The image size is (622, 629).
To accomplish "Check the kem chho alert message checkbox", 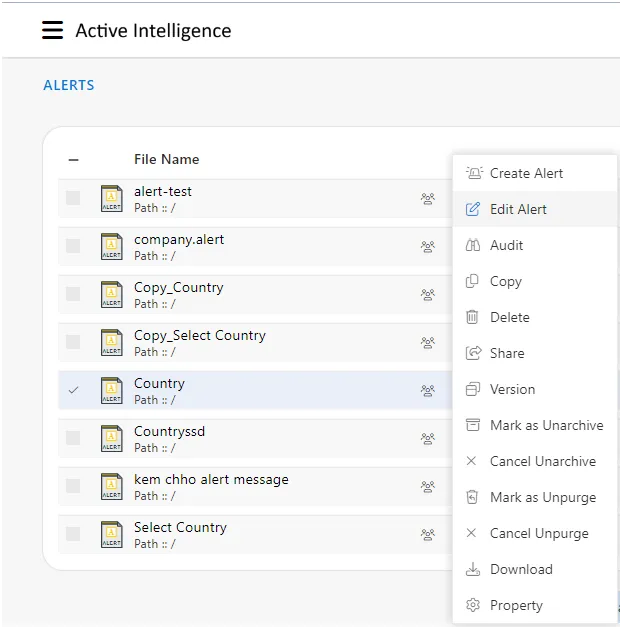I will pos(73,486).
